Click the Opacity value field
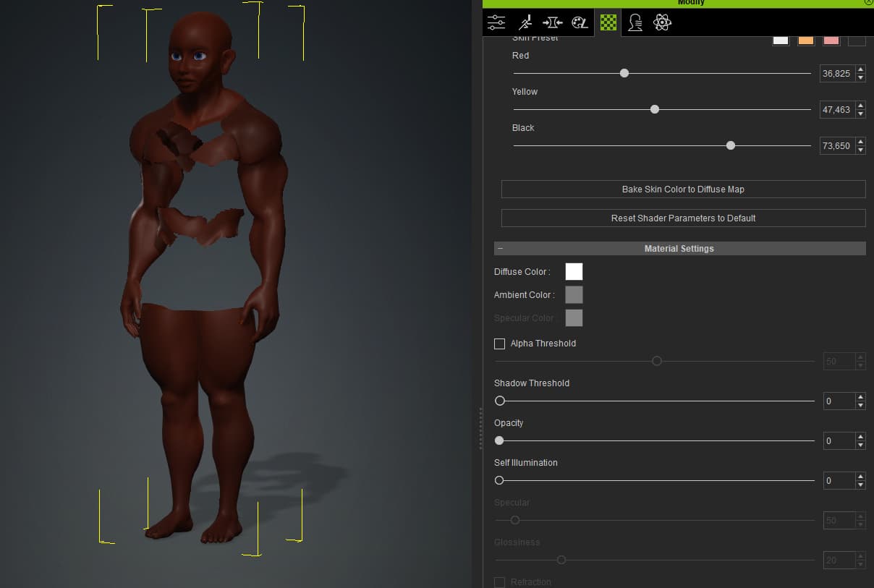The height and width of the screenshot is (588, 874). point(839,440)
